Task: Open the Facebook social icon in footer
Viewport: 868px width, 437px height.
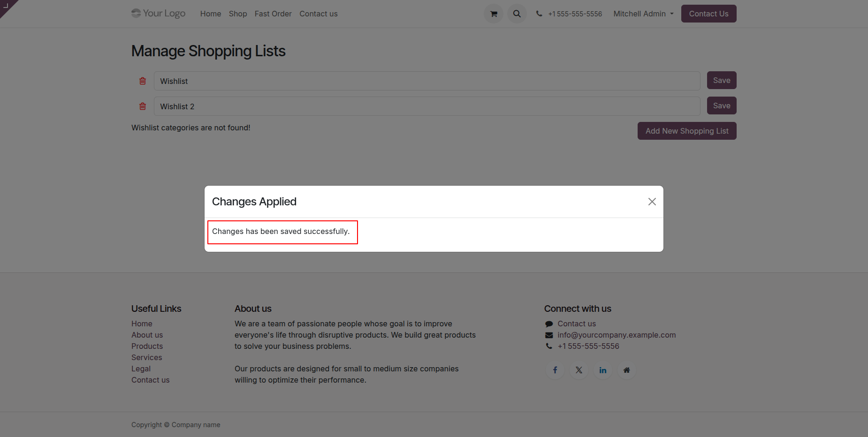Action: tap(555, 370)
